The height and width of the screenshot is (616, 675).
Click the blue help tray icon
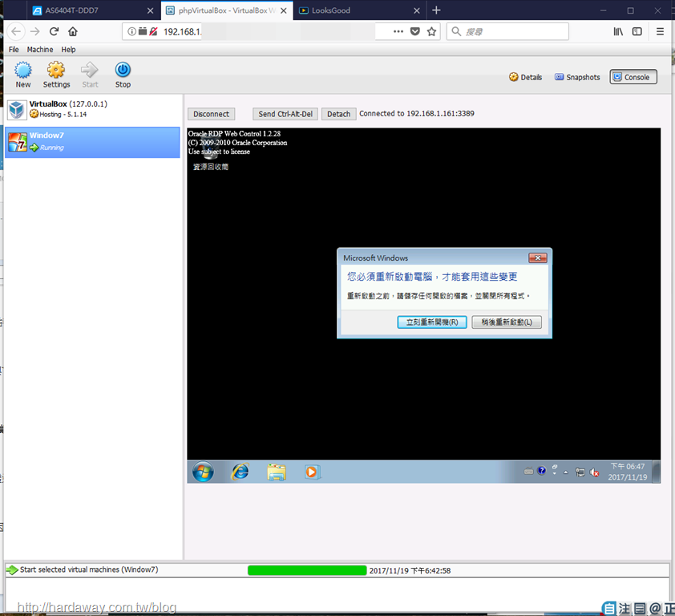click(542, 470)
